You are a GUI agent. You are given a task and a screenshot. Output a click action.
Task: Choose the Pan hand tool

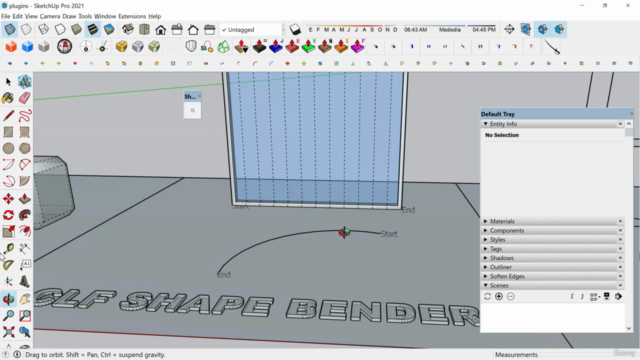(24, 299)
